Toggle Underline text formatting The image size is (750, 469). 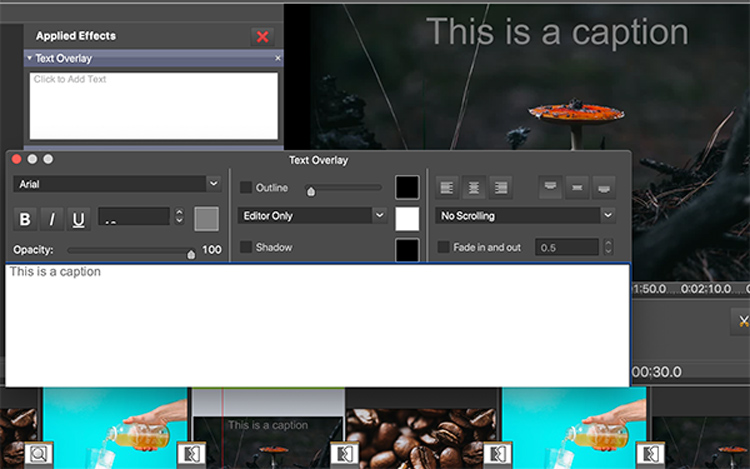point(78,219)
